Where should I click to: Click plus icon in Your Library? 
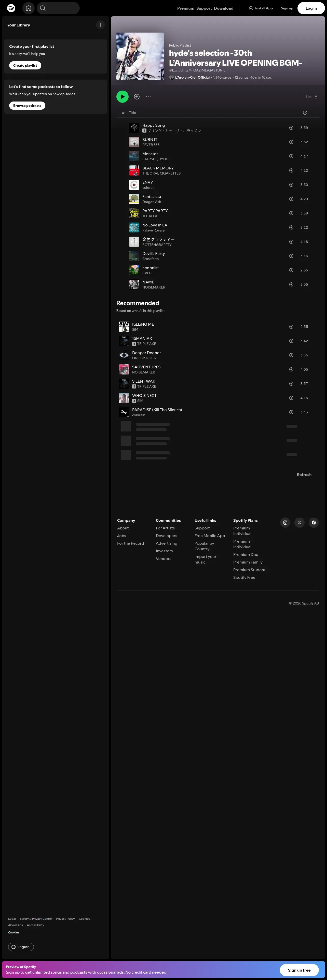(x=101, y=25)
